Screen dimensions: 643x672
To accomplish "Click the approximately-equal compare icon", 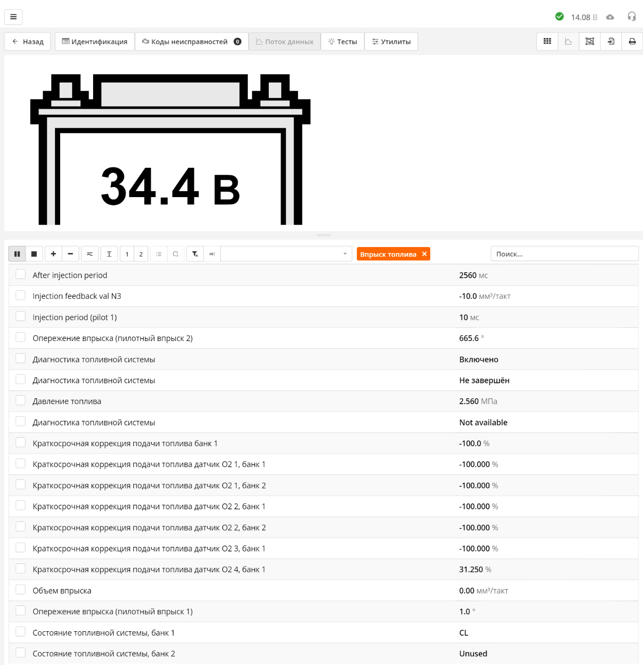I will point(90,254).
